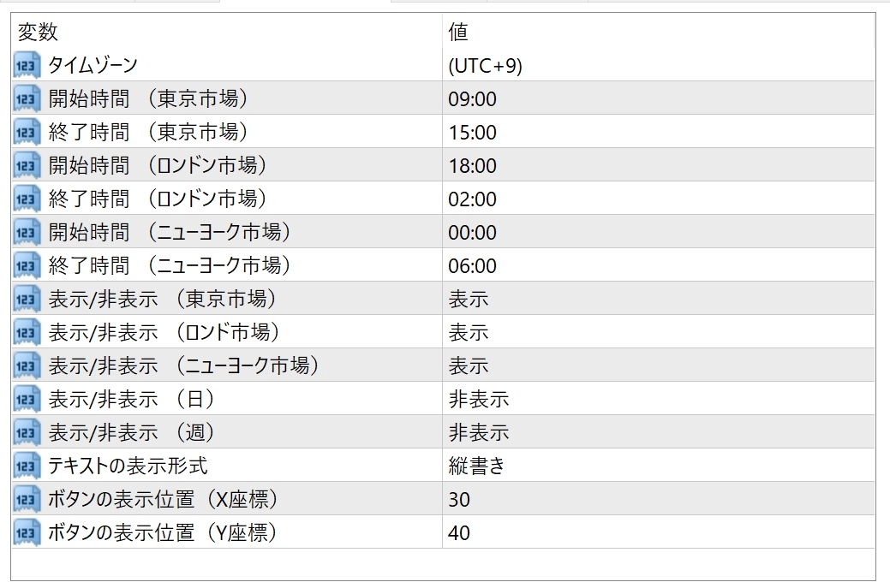Toggle the 表示 value for ニューヨーク市場 visibility

pos(469,366)
